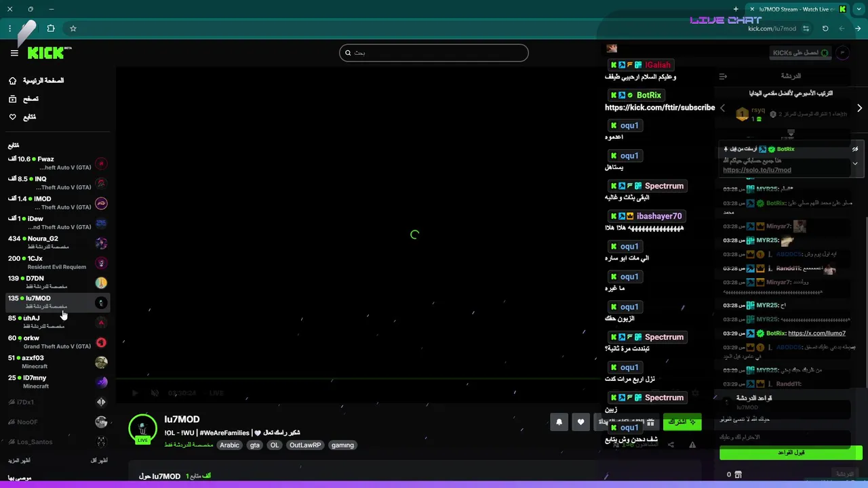Toggle the notification bell
This screenshot has width=868, height=488.
[559, 422]
